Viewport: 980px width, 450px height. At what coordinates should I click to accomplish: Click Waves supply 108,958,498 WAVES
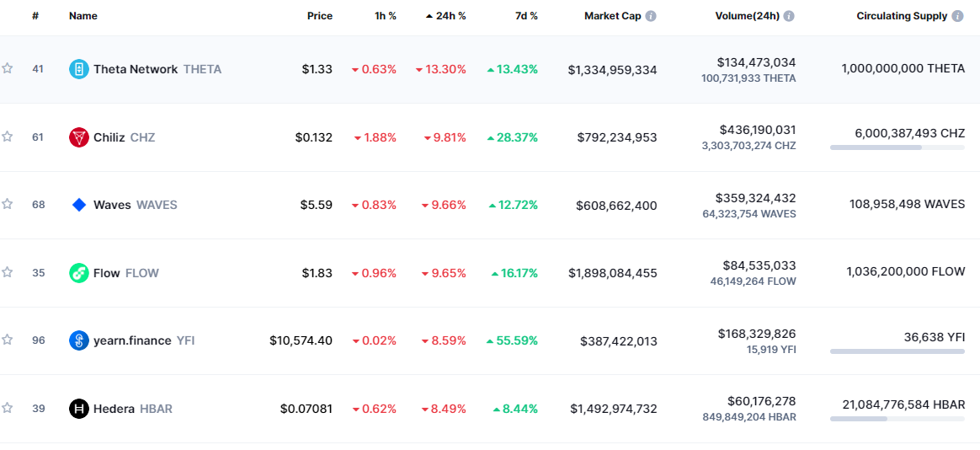(x=907, y=204)
